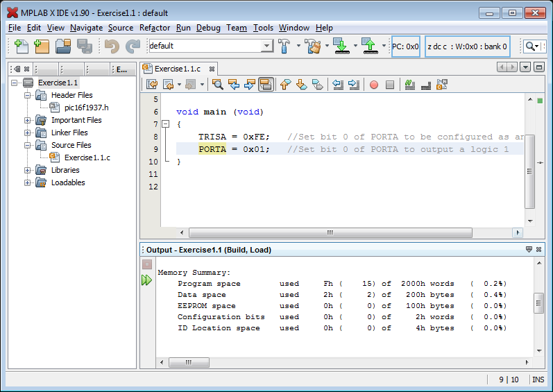Collapse main function code fold at line 7
The height and width of the screenshot is (392, 553).
(x=165, y=124)
